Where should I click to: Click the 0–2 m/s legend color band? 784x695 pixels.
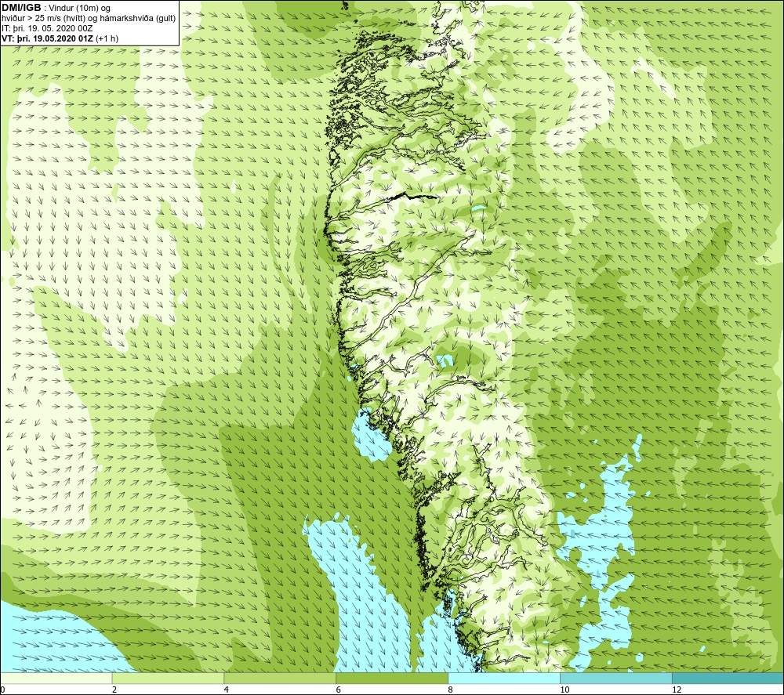tap(56, 678)
